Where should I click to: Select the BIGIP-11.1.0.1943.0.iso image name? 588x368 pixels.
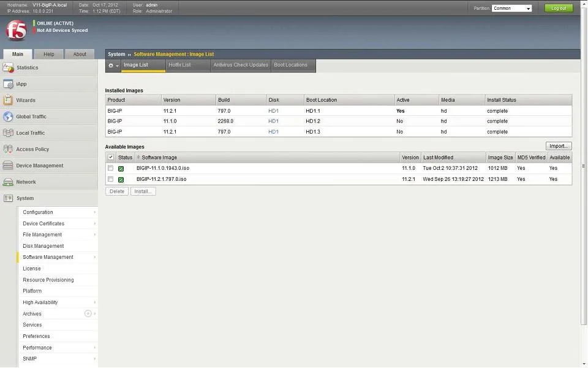[x=163, y=168]
